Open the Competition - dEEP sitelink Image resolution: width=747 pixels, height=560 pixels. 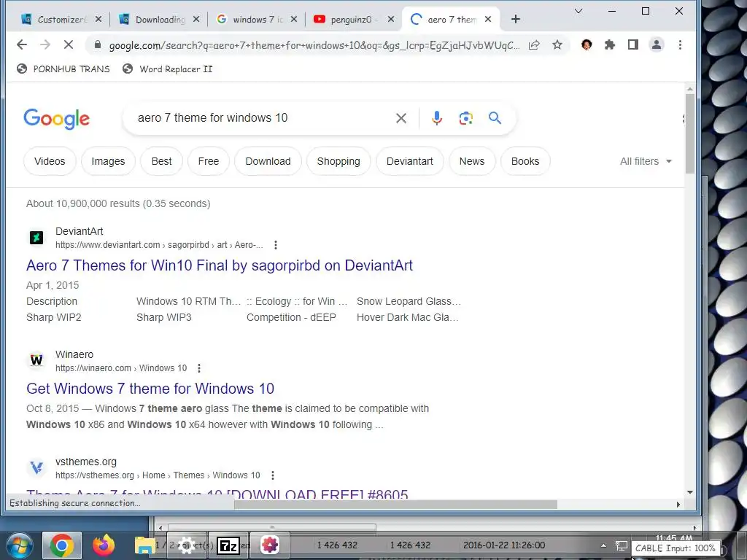coord(291,317)
